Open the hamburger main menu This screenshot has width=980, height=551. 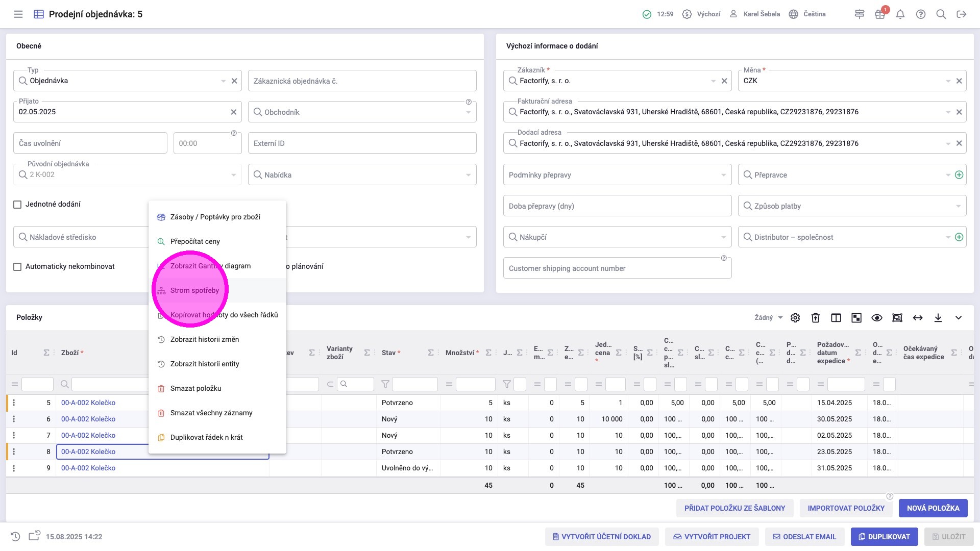(18, 14)
